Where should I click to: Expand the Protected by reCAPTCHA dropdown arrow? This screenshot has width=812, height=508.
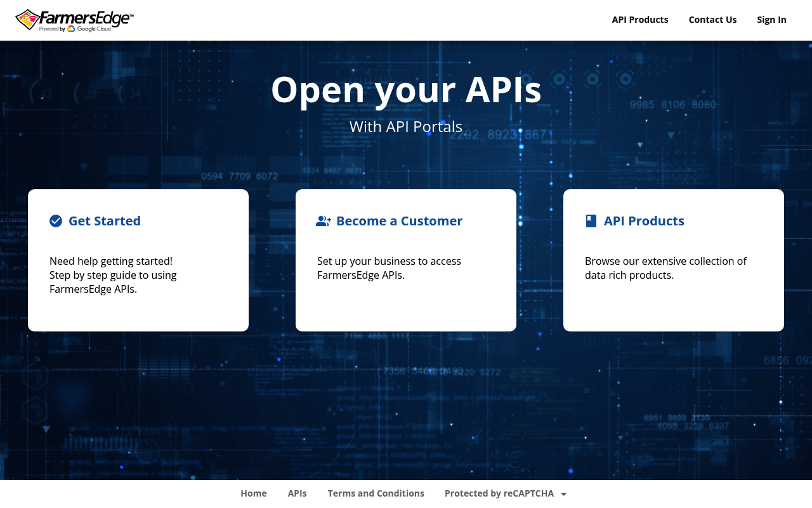[563, 494]
